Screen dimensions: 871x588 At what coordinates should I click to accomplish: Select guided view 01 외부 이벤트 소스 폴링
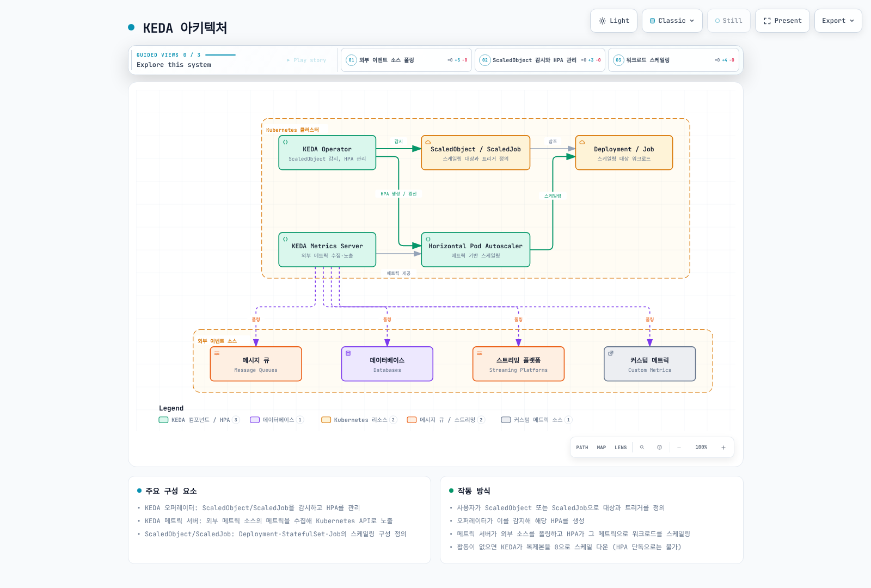[x=406, y=60]
